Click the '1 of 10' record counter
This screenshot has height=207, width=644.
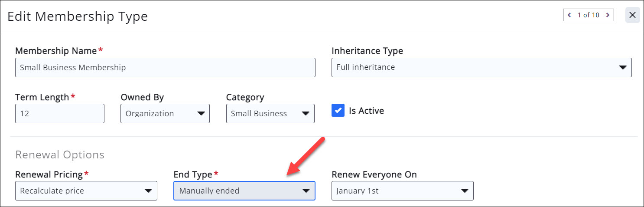pos(588,15)
